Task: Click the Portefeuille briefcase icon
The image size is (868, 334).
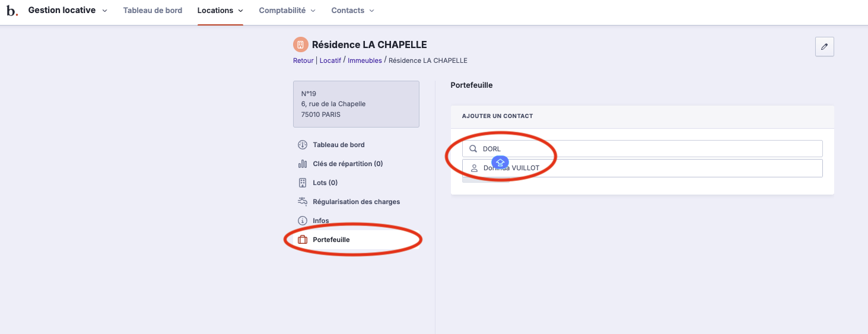Action: point(302,240)
